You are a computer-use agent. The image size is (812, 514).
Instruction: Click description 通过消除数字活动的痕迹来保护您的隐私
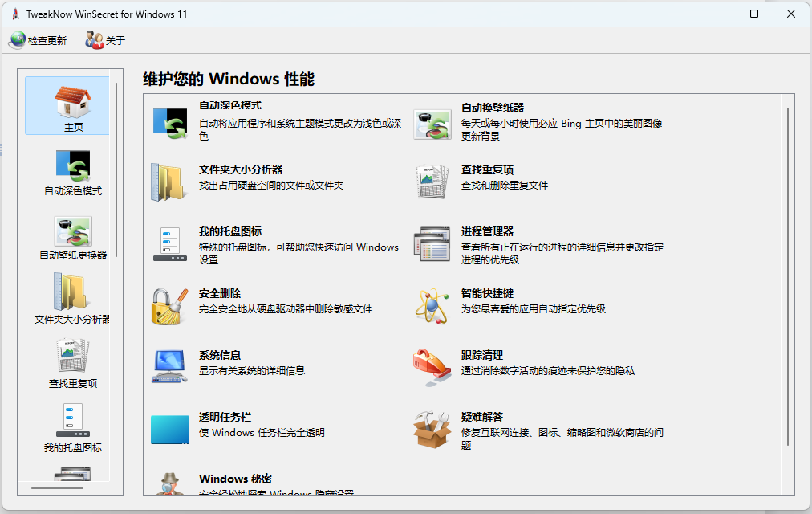pos(548,370)
